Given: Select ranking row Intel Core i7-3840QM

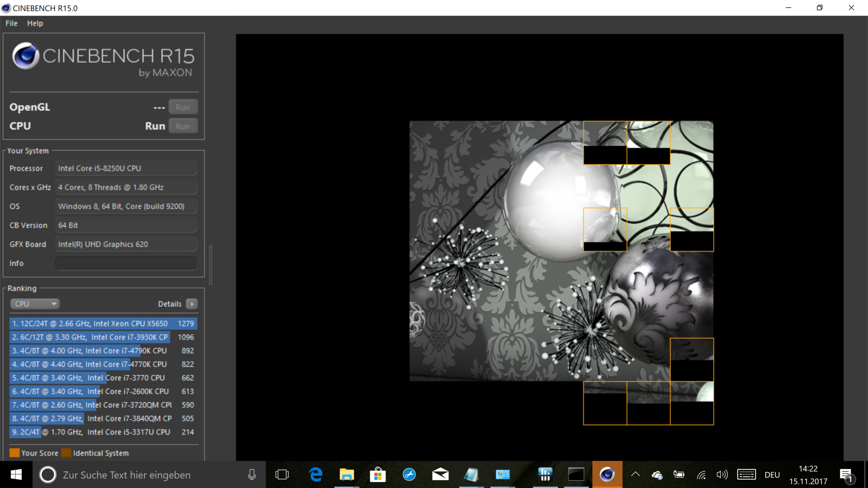Looking at the screenshot, I should pos(103,418).
